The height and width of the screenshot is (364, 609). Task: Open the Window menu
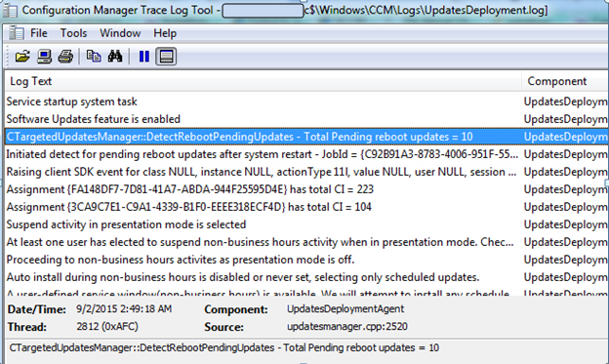tap(120, 33)
